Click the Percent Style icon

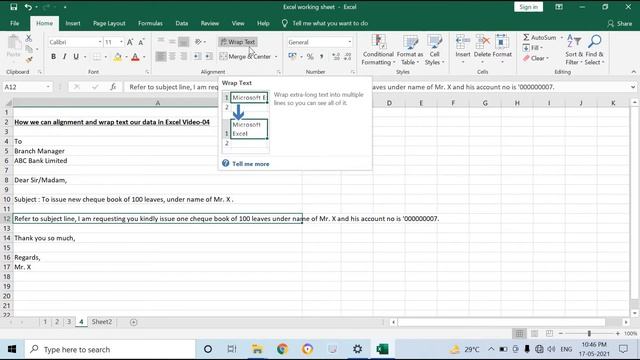point(310,56)
